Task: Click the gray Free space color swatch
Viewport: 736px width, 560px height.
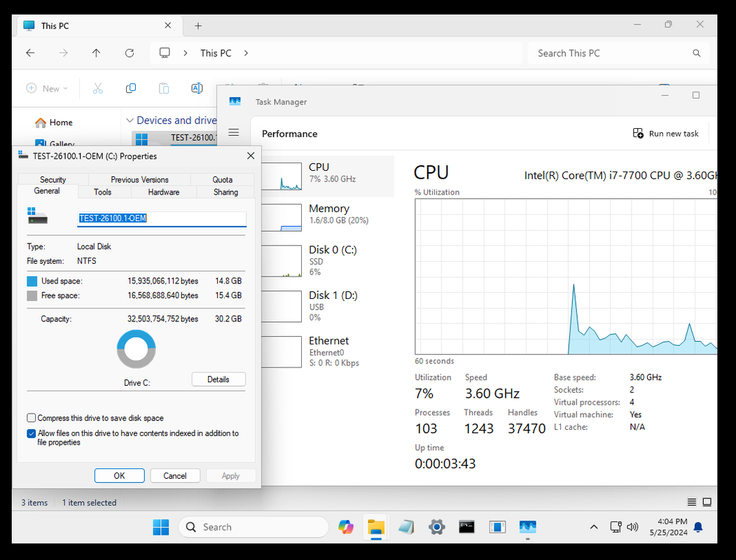Action: pyautogui.click(x=32, y=295)
